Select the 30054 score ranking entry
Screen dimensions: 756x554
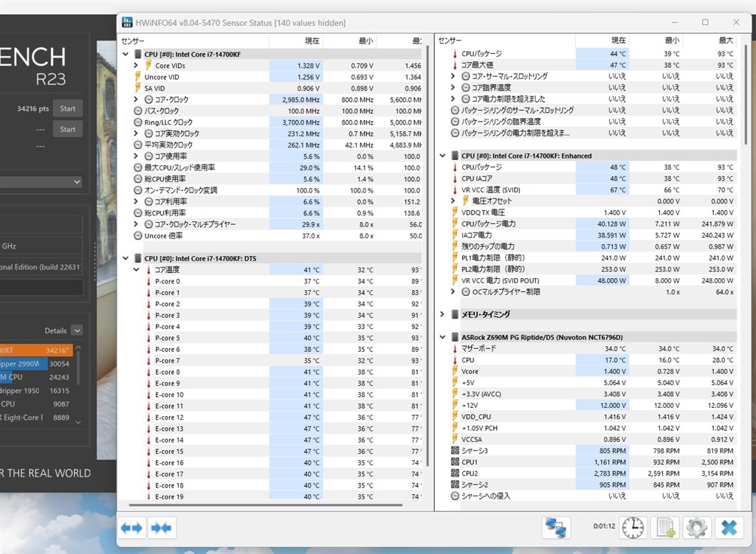[36, 364]
